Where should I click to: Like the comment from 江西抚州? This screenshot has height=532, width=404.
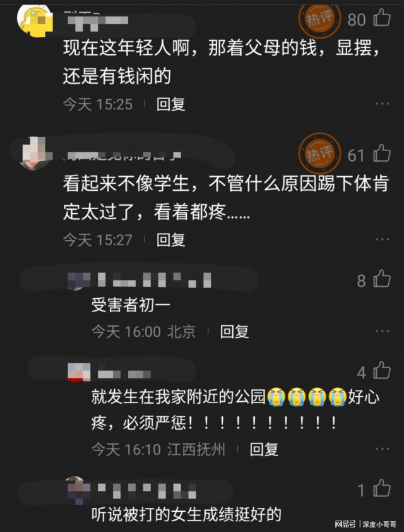click(382, 370)
